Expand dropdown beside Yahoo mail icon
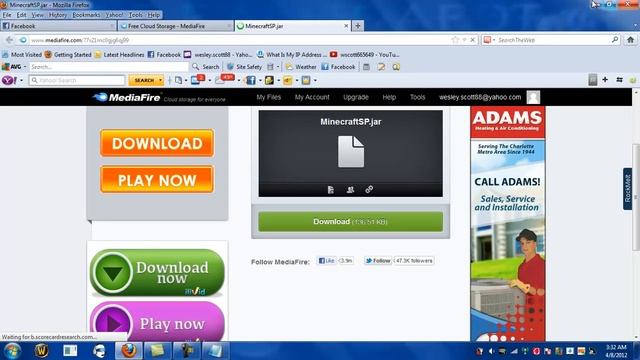This screenshot has width=640, height=360. tap(209, 80)
